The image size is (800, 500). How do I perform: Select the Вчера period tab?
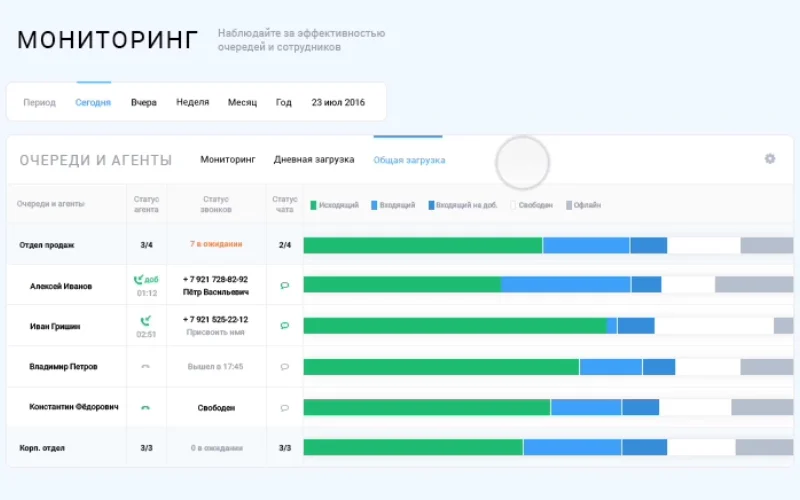[x=143, y=102]
